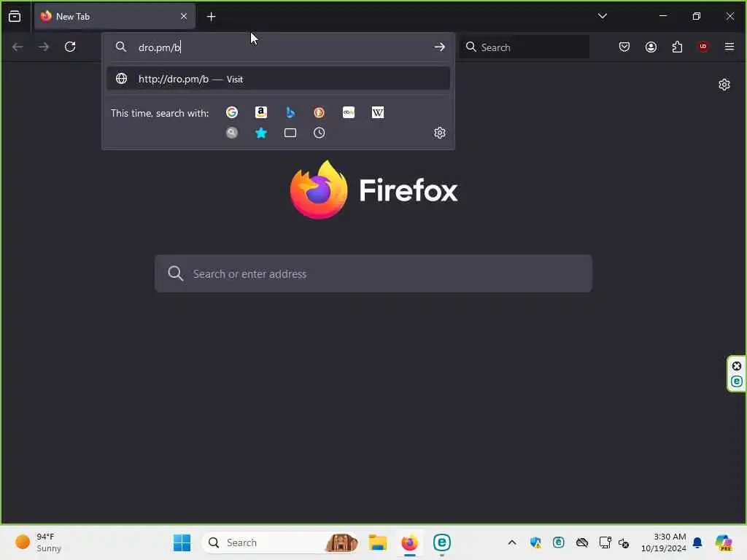Click the toolbar Search box
Image resolution: width=747 pixels, height=560 pixels.
click(525, 47)
